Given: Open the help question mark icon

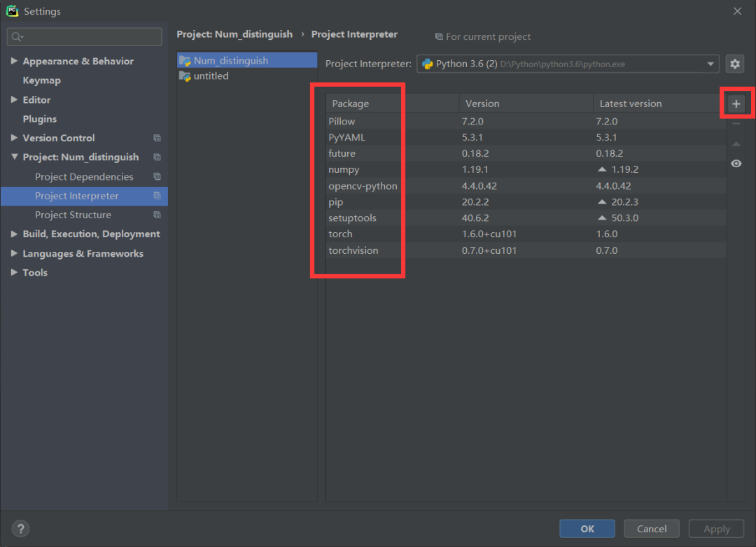Looking at the screenshot, I should coord(21,528).
